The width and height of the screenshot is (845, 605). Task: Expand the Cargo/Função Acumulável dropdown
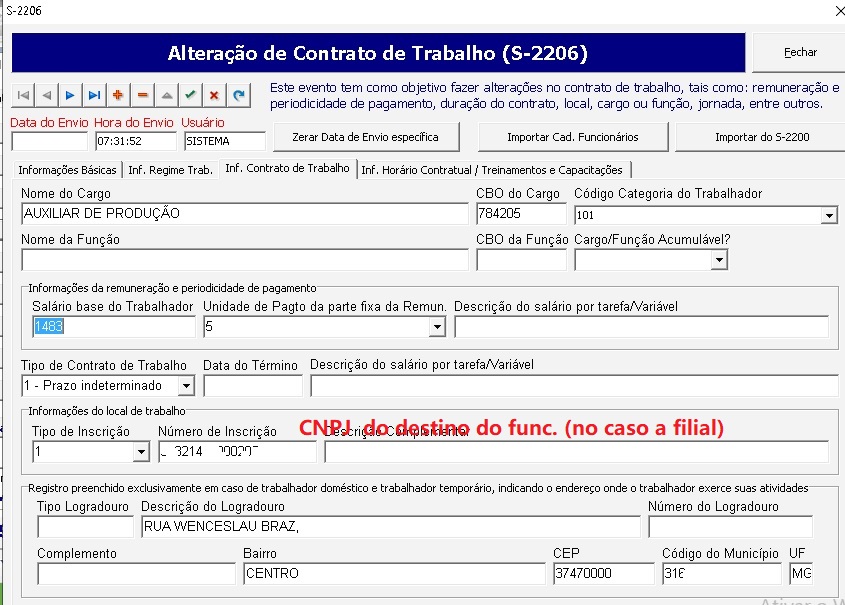718,260
